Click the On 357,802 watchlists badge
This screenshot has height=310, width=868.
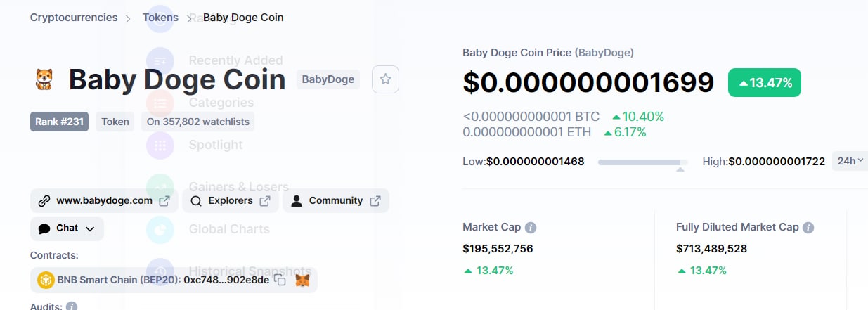(x=198, y=122)
